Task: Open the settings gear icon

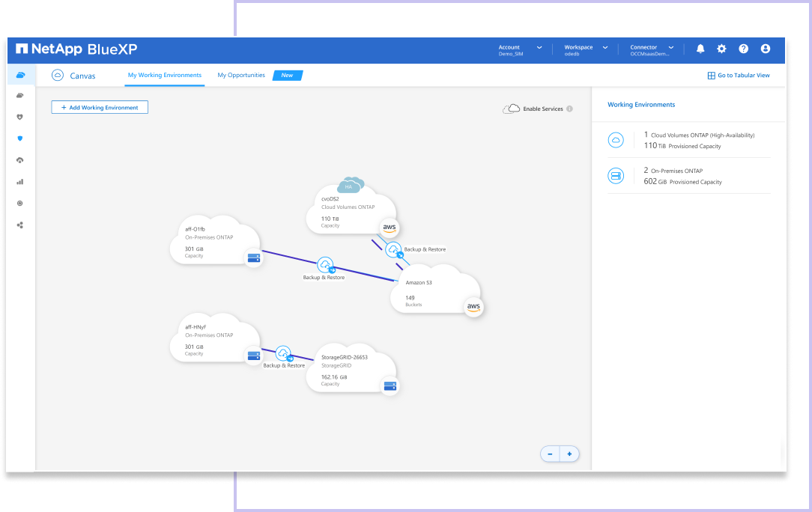Action: pyautogui.click(x=721, y=49)
